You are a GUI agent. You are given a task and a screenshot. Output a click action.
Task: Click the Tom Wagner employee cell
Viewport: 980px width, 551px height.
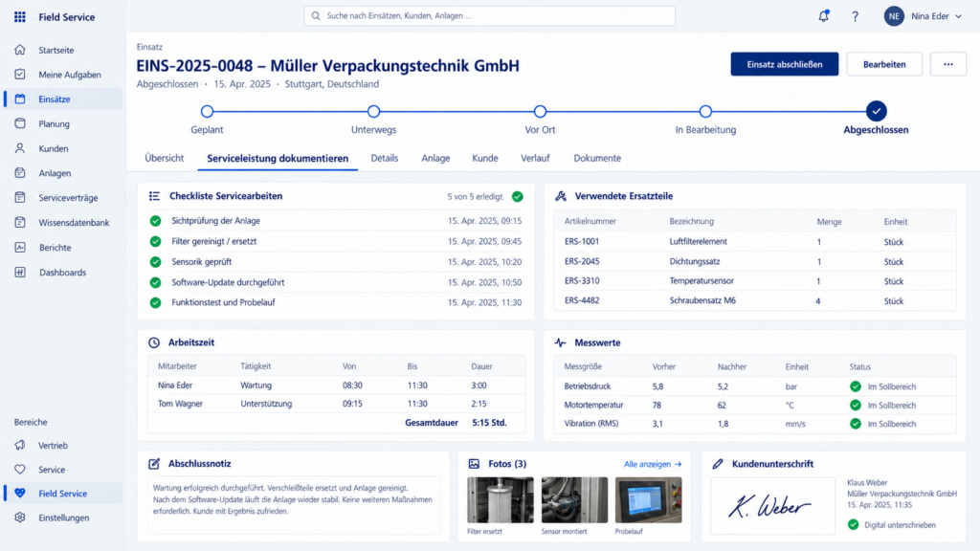point(180,404)
